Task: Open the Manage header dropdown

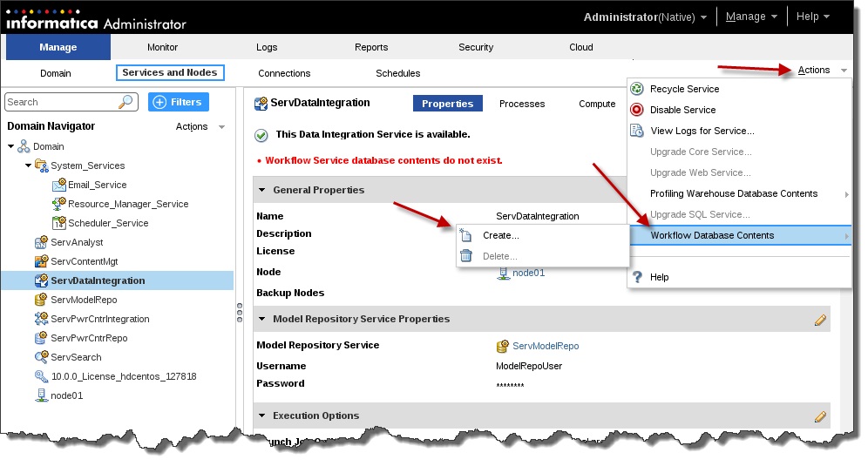Action: [751, 17]
